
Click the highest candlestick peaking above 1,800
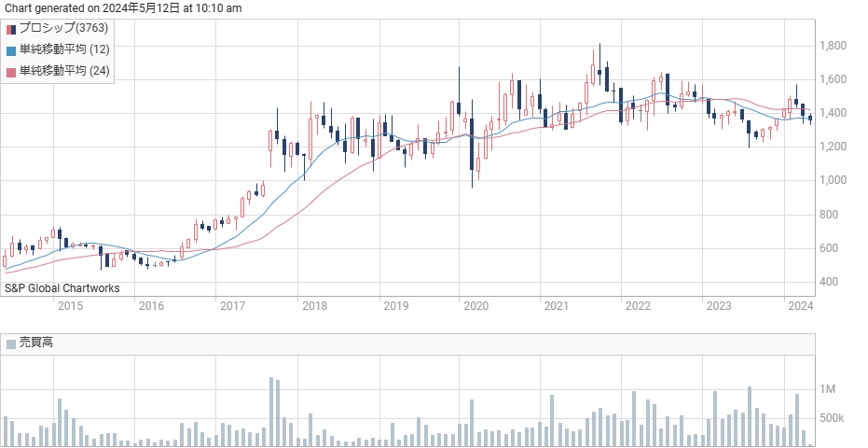pyautogui.click(x=599, y=63)
